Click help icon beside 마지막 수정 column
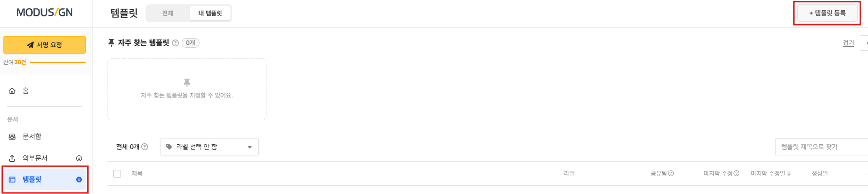The height and width of the screenshot is (194, 868). click(x=736, y=173)
